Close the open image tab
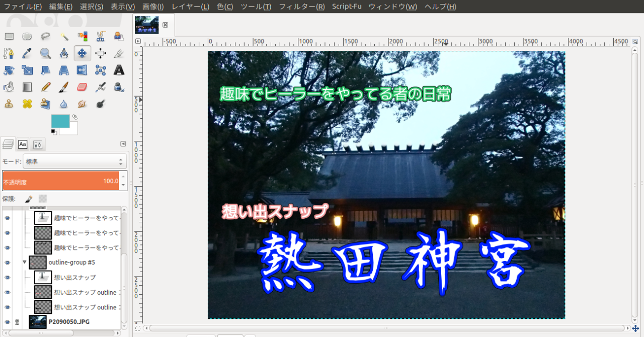Image resolution: width=644 pixels, height=337 pixels. pos(165,25)
